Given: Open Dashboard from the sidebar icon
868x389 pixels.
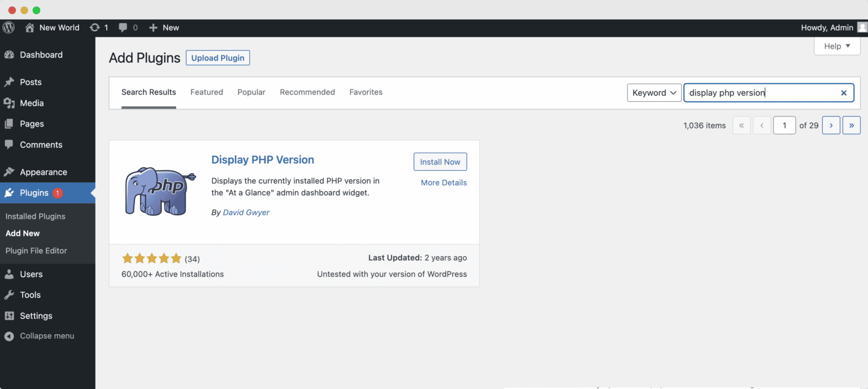Looking at the screenshot, I should pyautogui.click(x=10, y=54).
